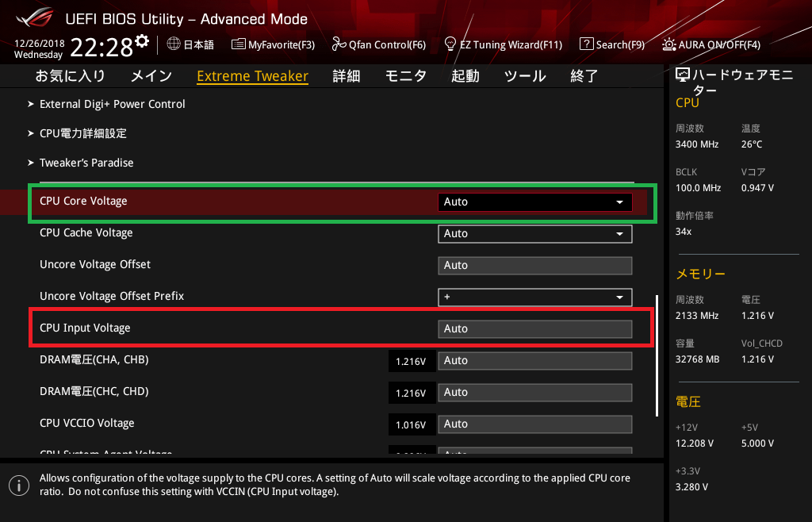The image size is (812, 522).
Task: Click 3400 MHz CPU frequency value
Action: (697, 144)
